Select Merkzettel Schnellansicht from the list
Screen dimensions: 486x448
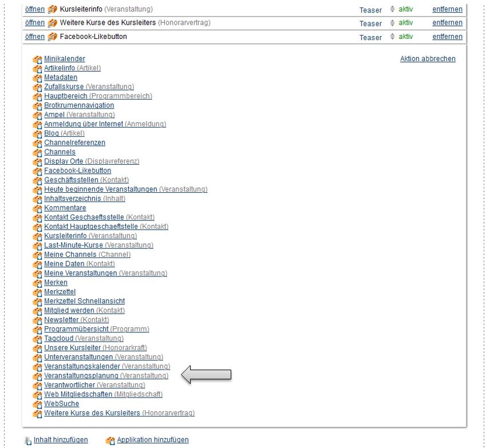coord(84,301)
